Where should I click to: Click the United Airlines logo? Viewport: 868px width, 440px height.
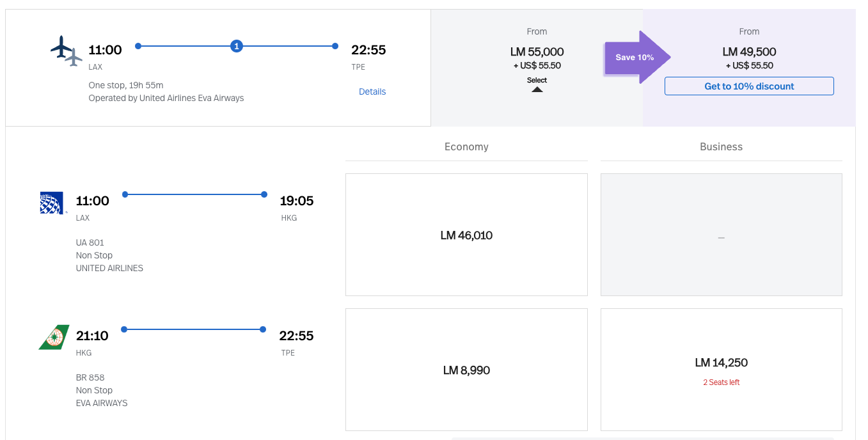point(52,203)
